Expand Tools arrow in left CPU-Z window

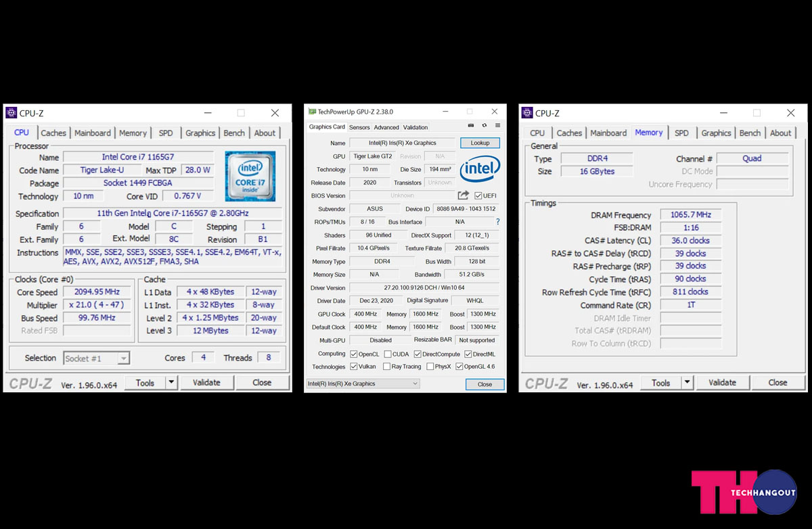[x=172, y=383]
